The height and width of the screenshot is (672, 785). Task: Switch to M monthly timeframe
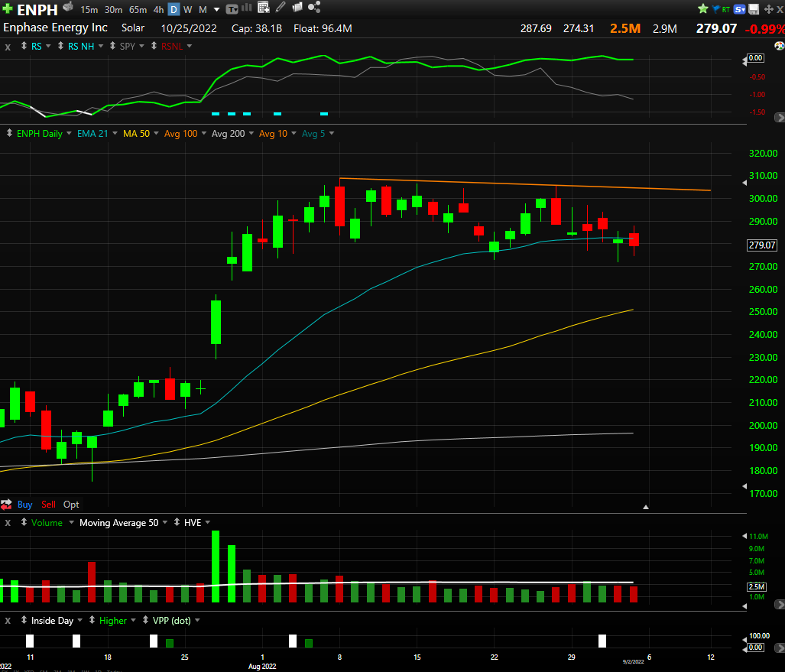pos(203,9)
